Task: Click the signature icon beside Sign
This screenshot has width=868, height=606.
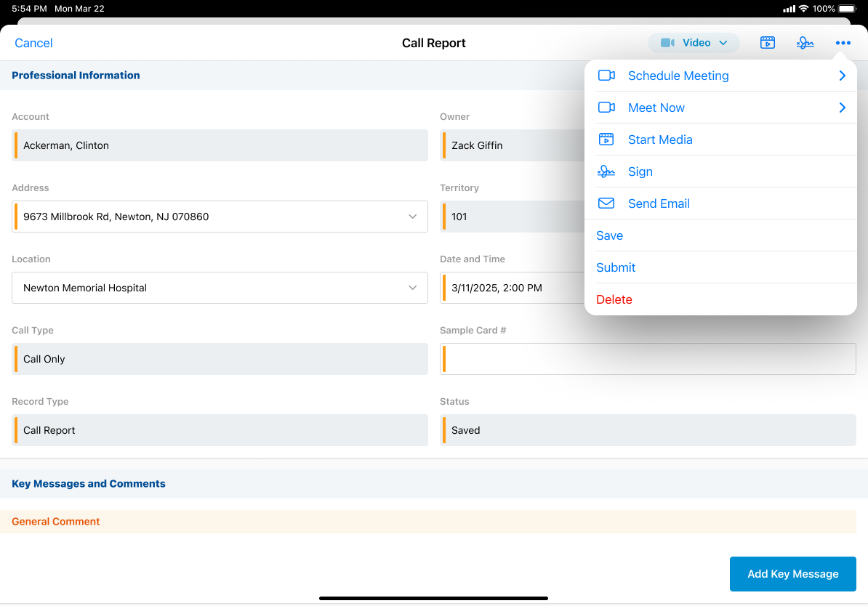Action: (x=606, y=171)
